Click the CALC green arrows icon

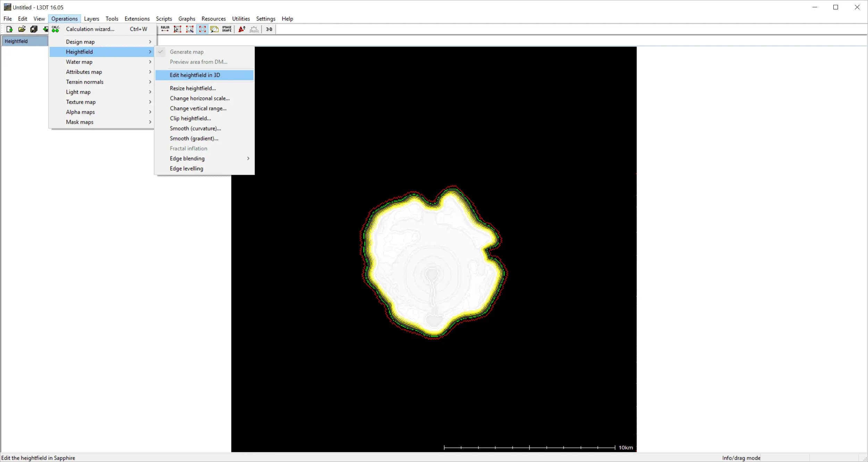pyautogui.click(x=56, y=29)
